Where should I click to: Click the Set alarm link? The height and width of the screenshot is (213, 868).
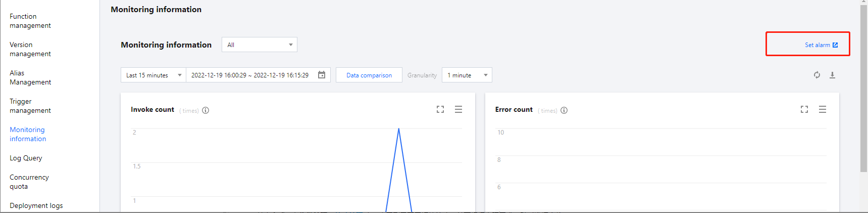[821, 45]
